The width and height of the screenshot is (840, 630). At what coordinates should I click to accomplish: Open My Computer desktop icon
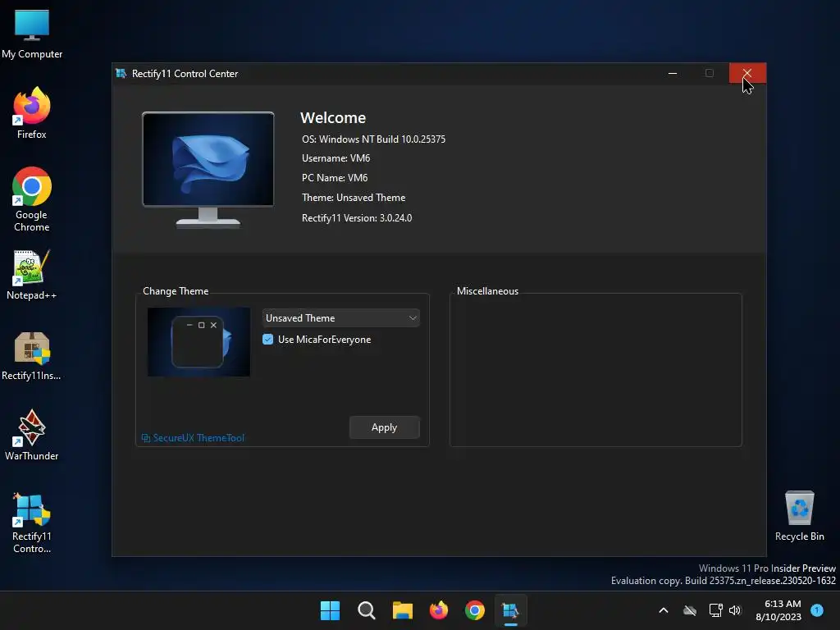32,34
